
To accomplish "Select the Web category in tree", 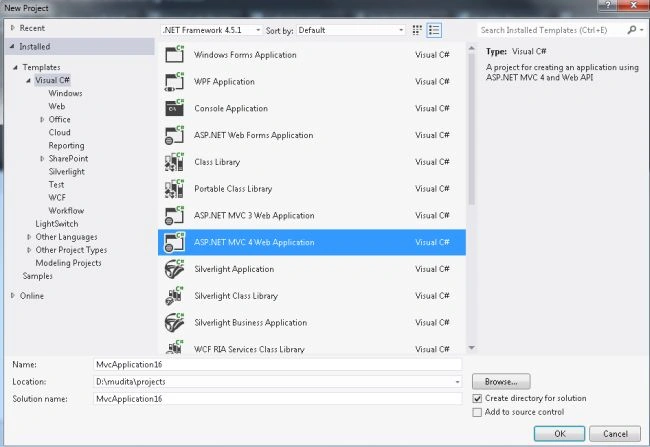I will (57, 106).
